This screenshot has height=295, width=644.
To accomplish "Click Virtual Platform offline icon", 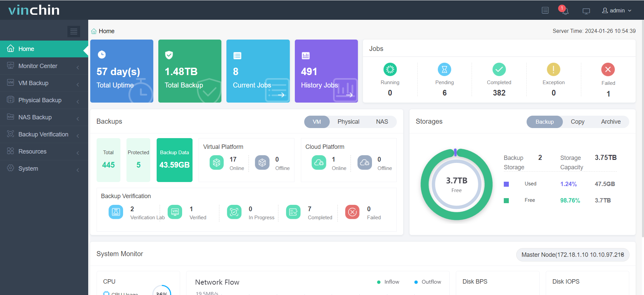I will point(262,163).
